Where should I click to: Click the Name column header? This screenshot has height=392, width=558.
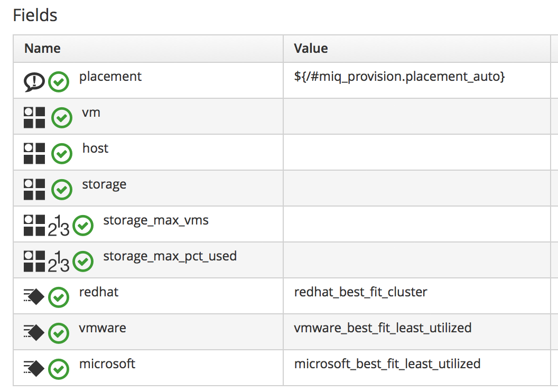[x=42, y=49]
